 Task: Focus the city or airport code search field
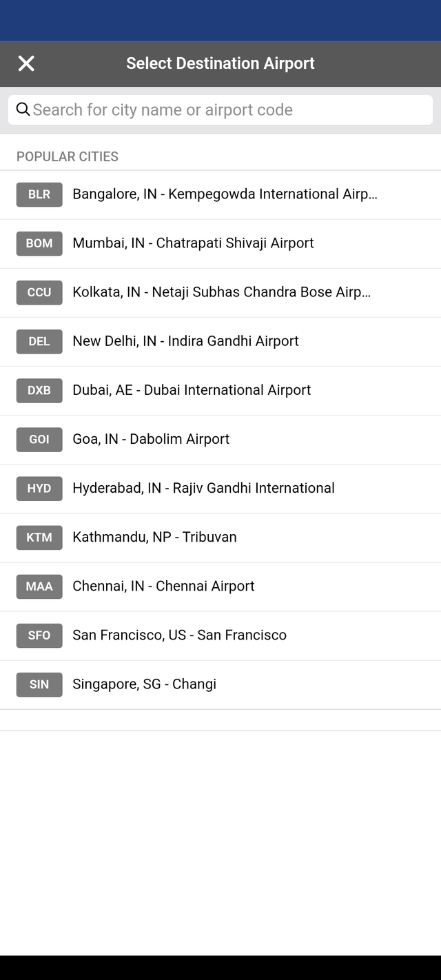[x=220, y=110]
